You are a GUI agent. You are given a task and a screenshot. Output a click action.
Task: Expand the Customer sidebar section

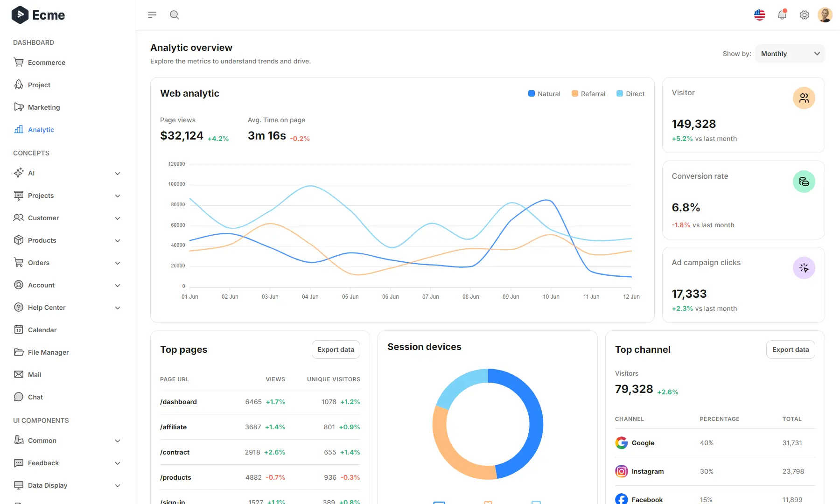43,218
